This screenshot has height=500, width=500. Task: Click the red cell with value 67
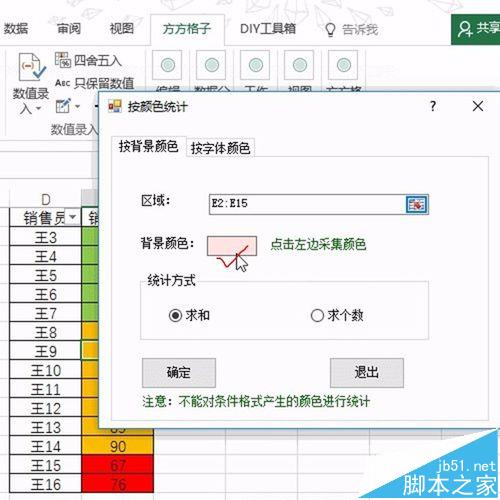point(118,465)
